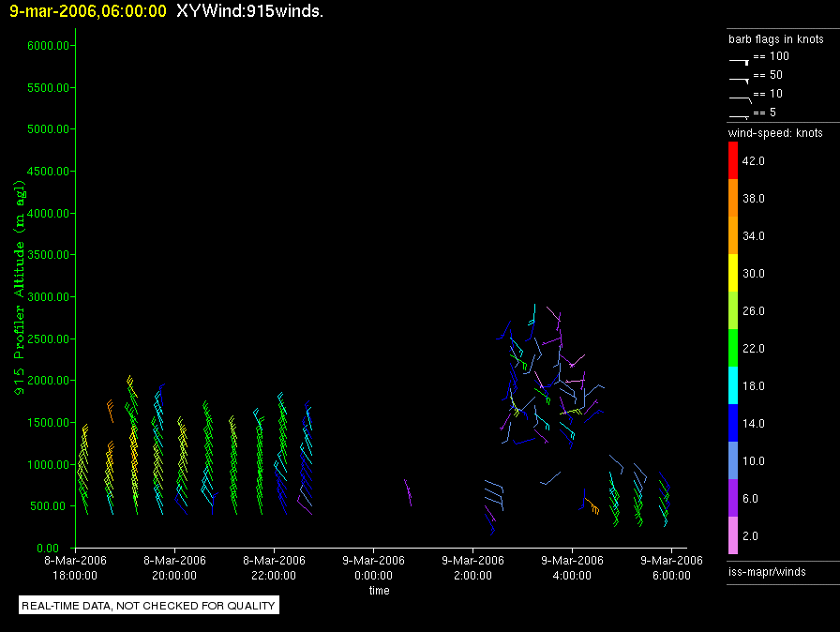Click the 5 knots barb flag symbol

point(740,117)
